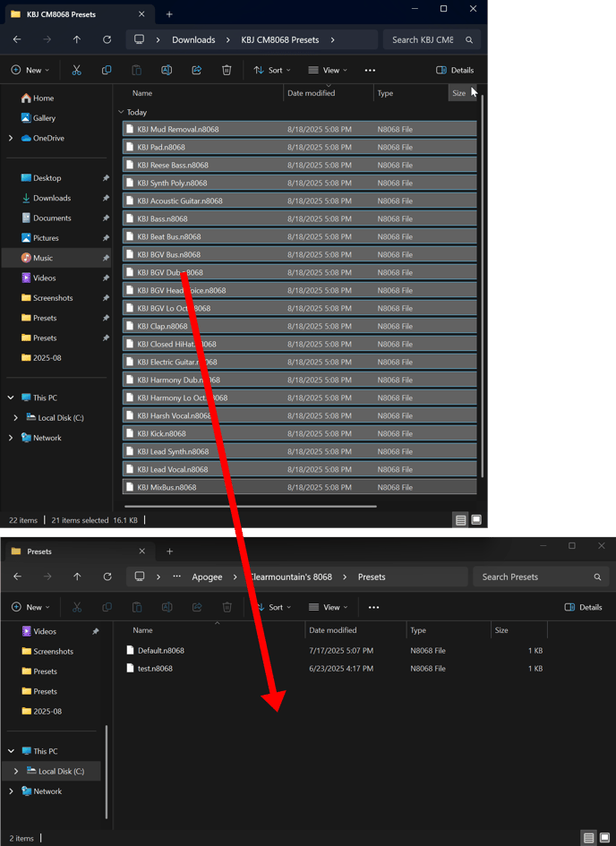Image resolution: width=616 pixels, height=846 pixels.
Task: Click navigation pane scrollbar in lower Presets window
Action: pos(107,772)
